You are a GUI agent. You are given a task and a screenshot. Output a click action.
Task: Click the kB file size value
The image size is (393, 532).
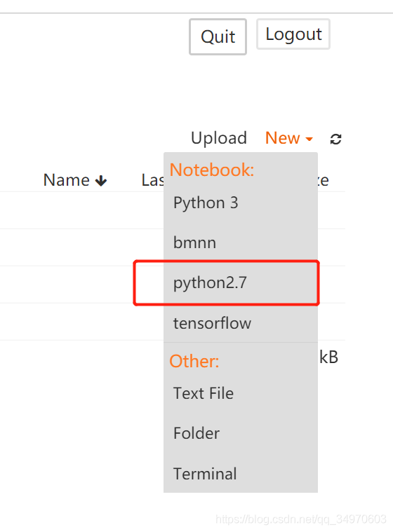[x=329, y=357]
